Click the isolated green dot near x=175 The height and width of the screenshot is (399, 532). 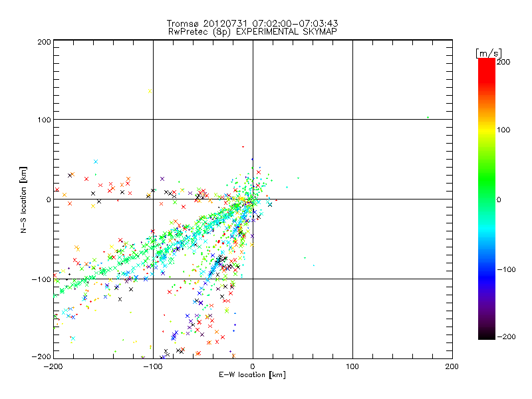[x=428, y=118]
